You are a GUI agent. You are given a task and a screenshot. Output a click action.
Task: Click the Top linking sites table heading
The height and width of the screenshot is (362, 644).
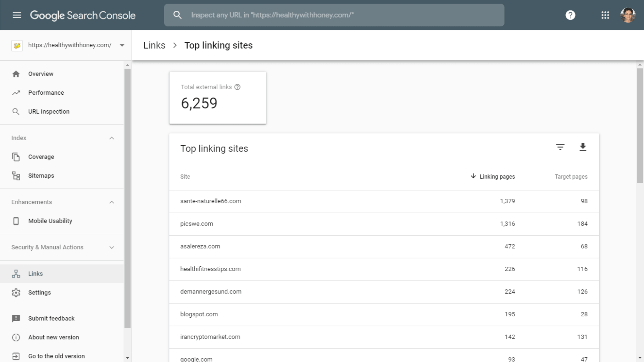[214, 148]
